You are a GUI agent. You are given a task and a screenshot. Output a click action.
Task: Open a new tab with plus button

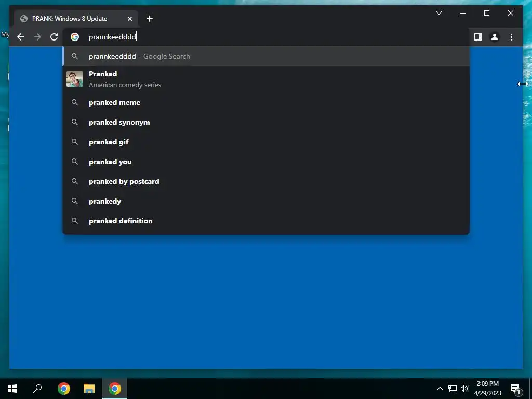click(150, 19)
